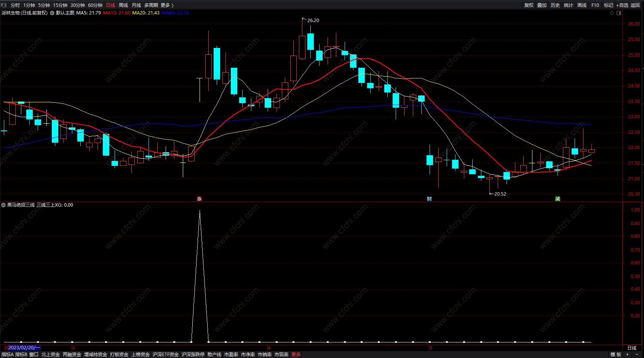Viewport: 644px width, 358px height.
Task: Click the 三线三上XG: 0.00 indicator value
Action: pos(55,205)
